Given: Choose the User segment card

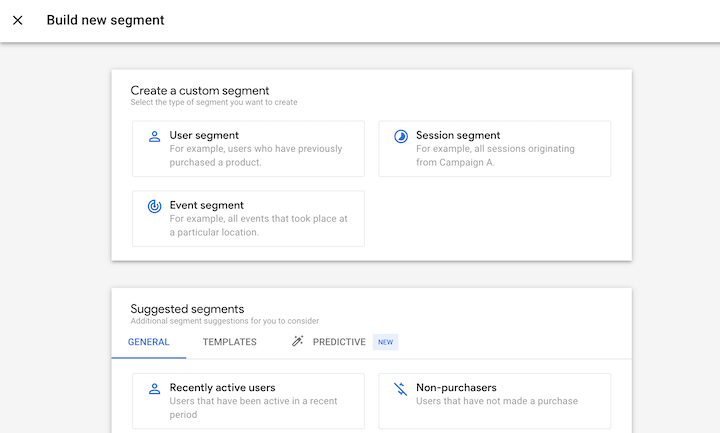Looking at the screenshot, I should pos(248,149).
